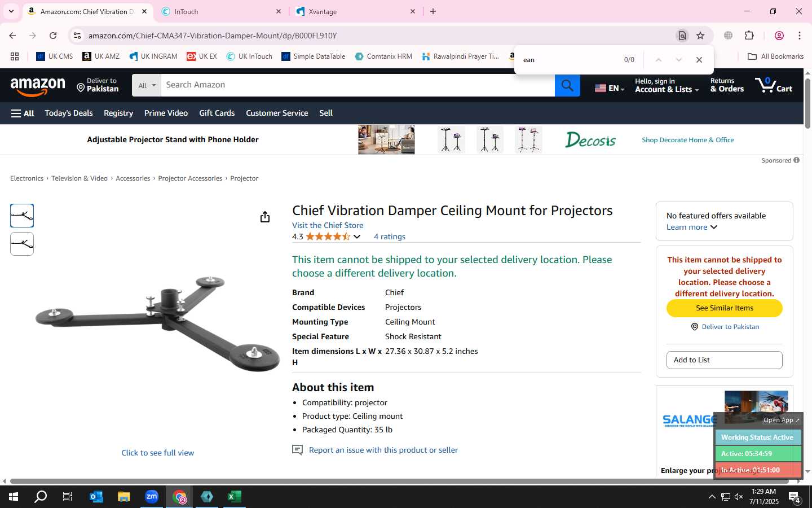Click the Search Amazon input field
812x508 pixels.
click(358, 85)
